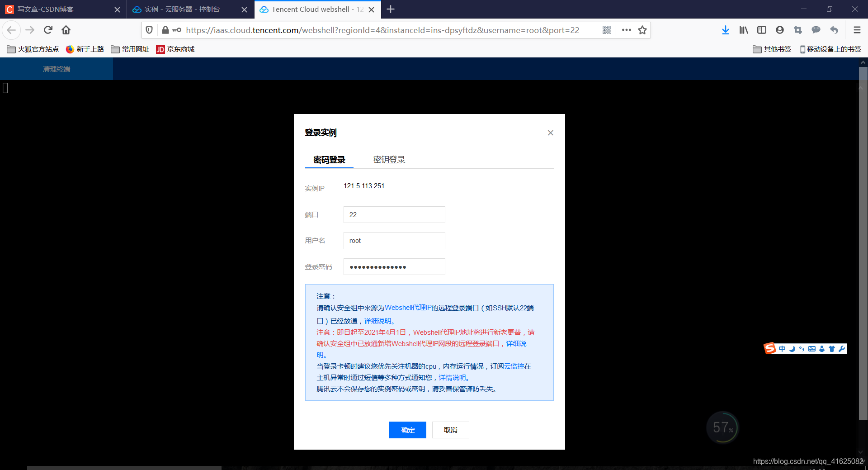
Task: Go back with browser back arrow
Action: pyautogui.click(x=11, y=30)
